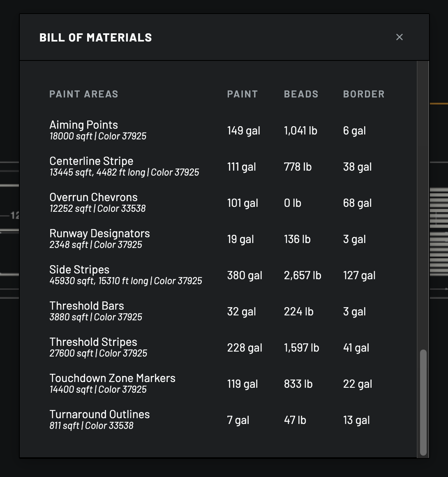Sort by the BORDER column header
This screenshot has width=448, height=477.
click(x=364, y=94)
